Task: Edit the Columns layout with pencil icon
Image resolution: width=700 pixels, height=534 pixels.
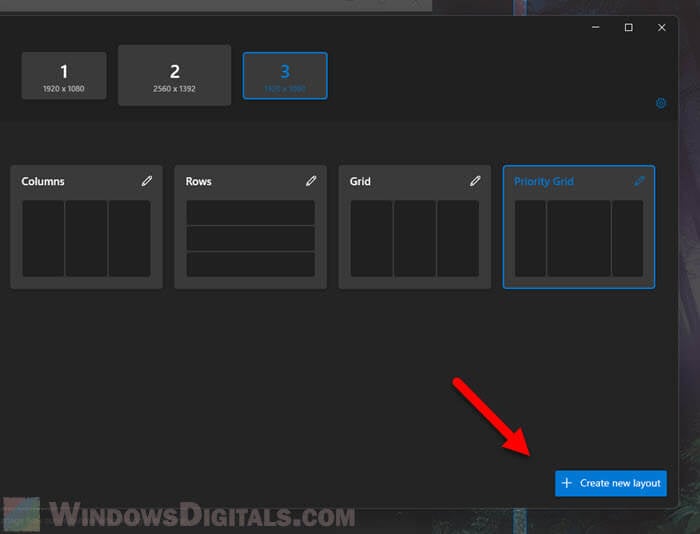Action: click(x=147, y=181)
